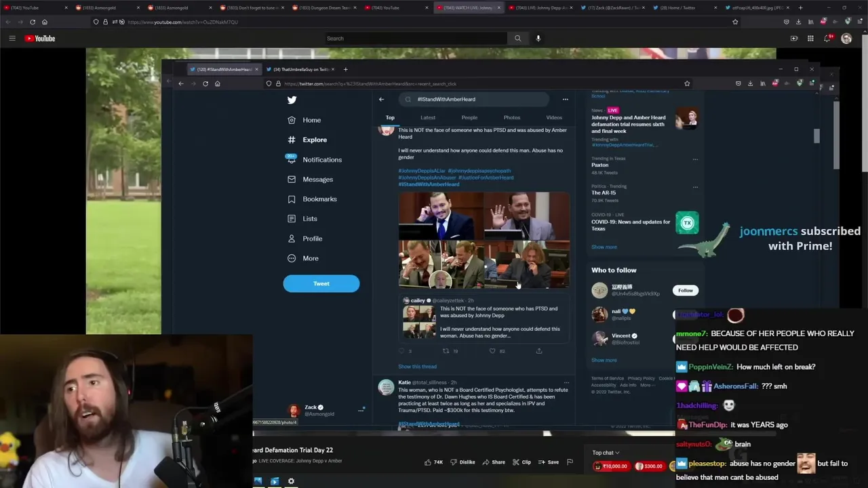Open the #JusticeForAmberHeard hashtag link
This screenshot has height=488, width=868.
pos(486,178)
